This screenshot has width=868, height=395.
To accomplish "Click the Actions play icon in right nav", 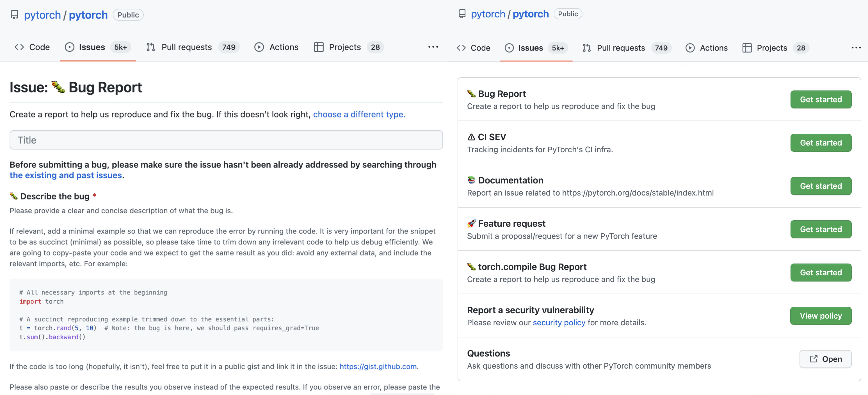I will pos(690,48).
